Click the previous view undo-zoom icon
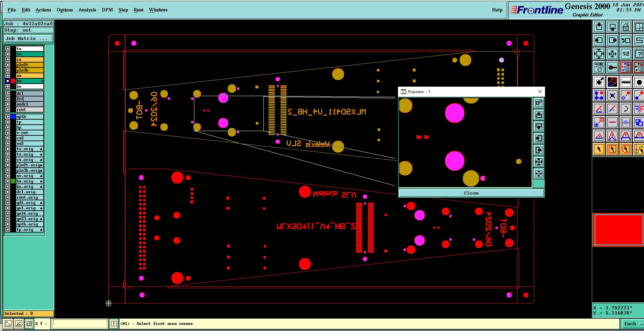Image resolution: width=644 pixels, height=331 pixels. point(626,40)
